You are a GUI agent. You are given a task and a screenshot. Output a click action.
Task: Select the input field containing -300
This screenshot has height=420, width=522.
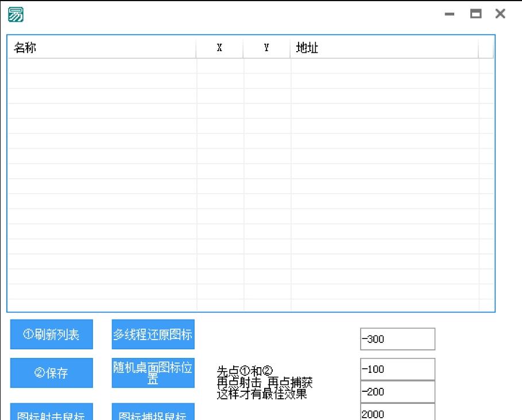coord(397,339)
